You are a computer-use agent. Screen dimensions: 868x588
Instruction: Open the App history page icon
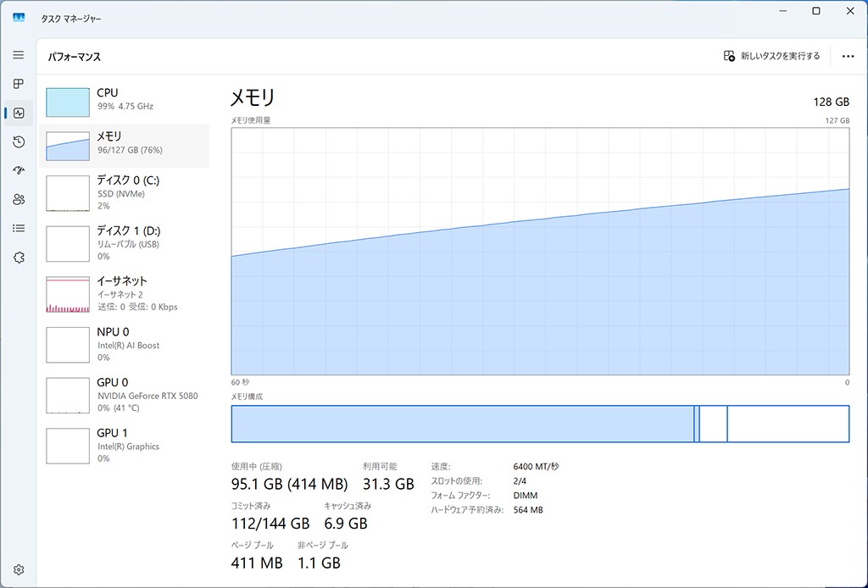pyautogui.click(x=19, y=141)
